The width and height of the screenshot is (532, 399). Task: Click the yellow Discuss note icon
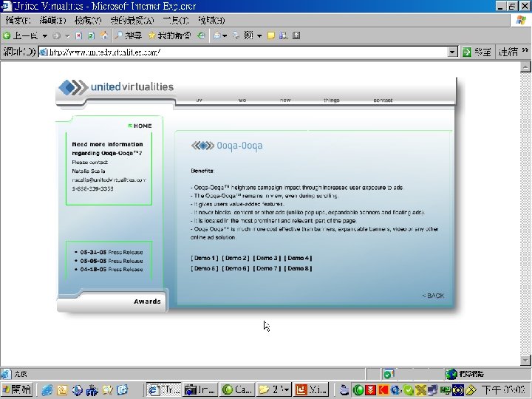(270, 35)
